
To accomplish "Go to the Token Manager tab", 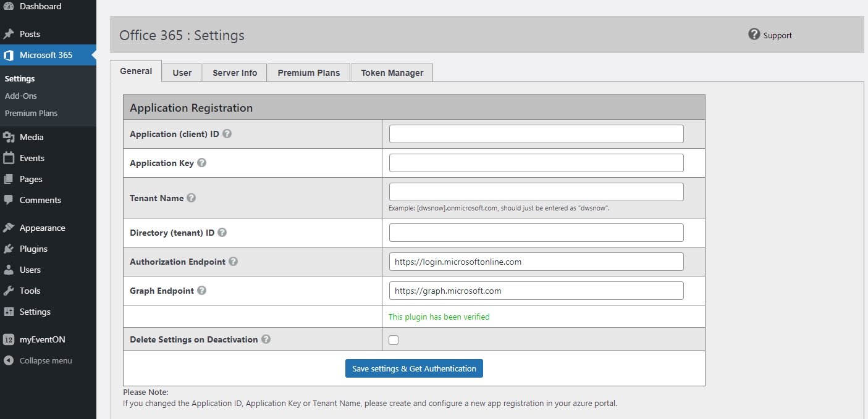I will coord(392,73).
